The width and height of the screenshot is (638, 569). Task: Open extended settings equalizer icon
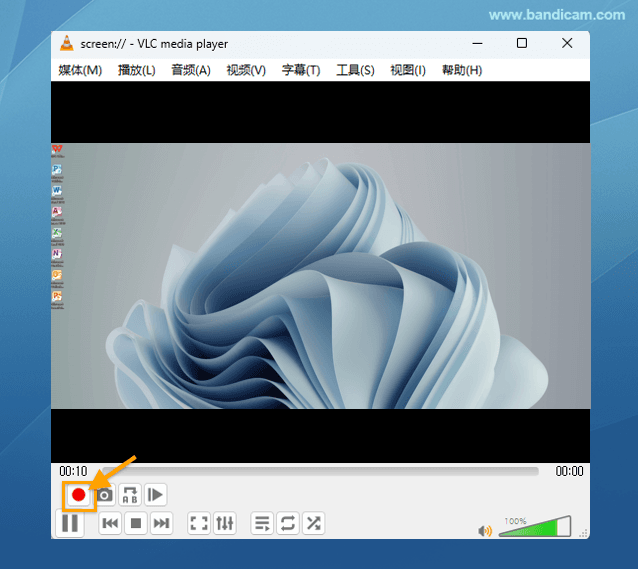click(225, 523)
